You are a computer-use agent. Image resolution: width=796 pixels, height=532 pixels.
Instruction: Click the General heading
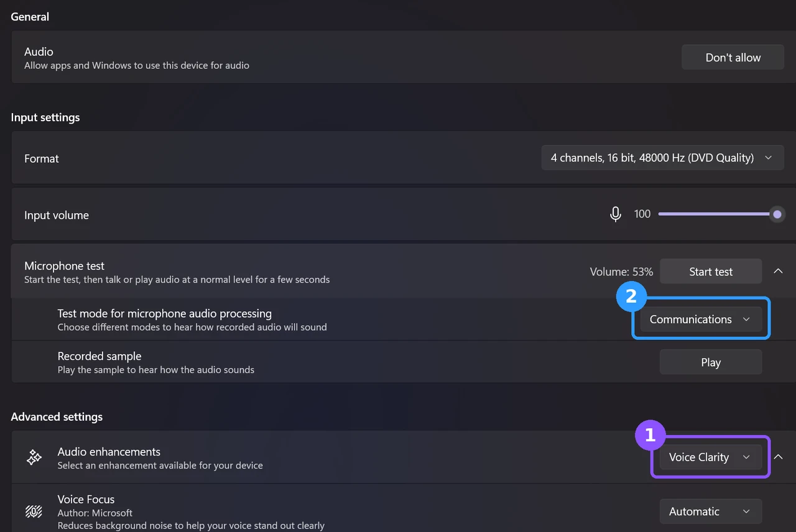tap(30, 17)
